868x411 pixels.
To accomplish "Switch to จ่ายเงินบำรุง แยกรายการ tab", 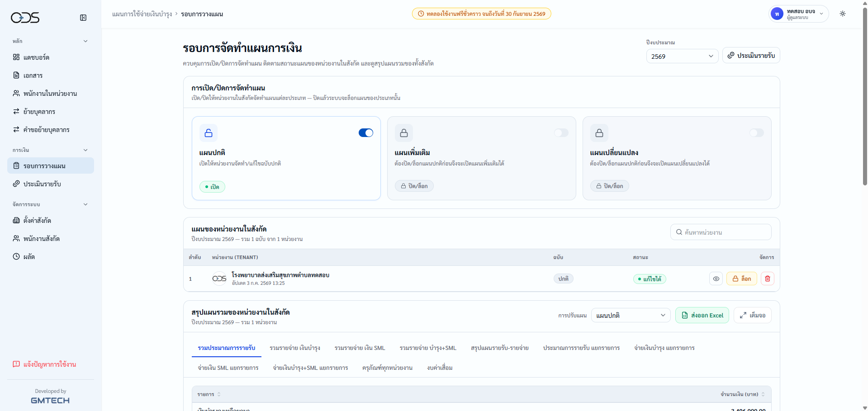I will (x=664, y=348).
